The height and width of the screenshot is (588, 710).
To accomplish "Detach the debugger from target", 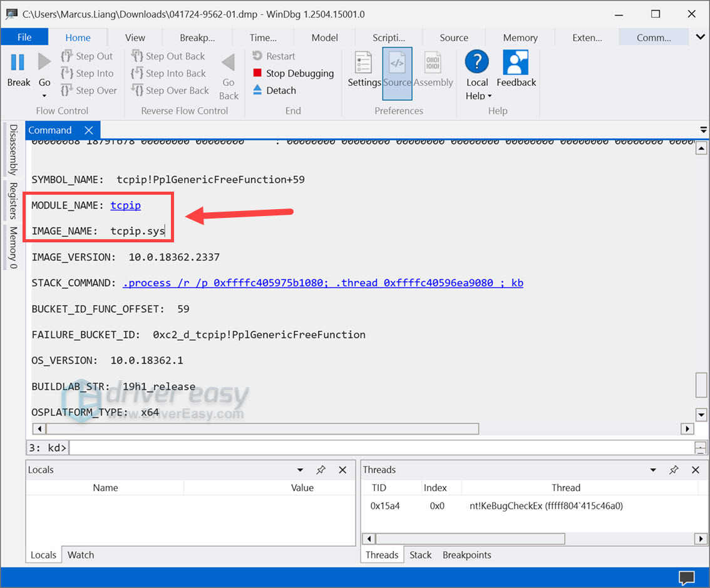I will (x=274, y=91).
